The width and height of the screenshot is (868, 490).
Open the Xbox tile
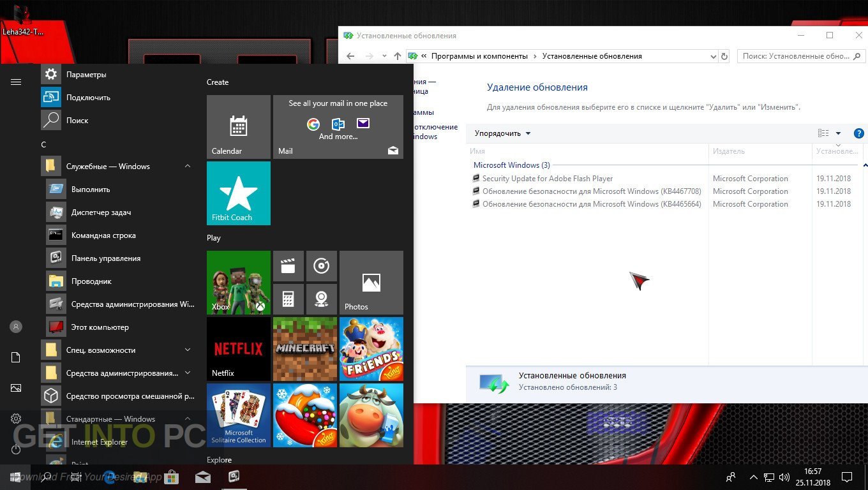point(239,283)
